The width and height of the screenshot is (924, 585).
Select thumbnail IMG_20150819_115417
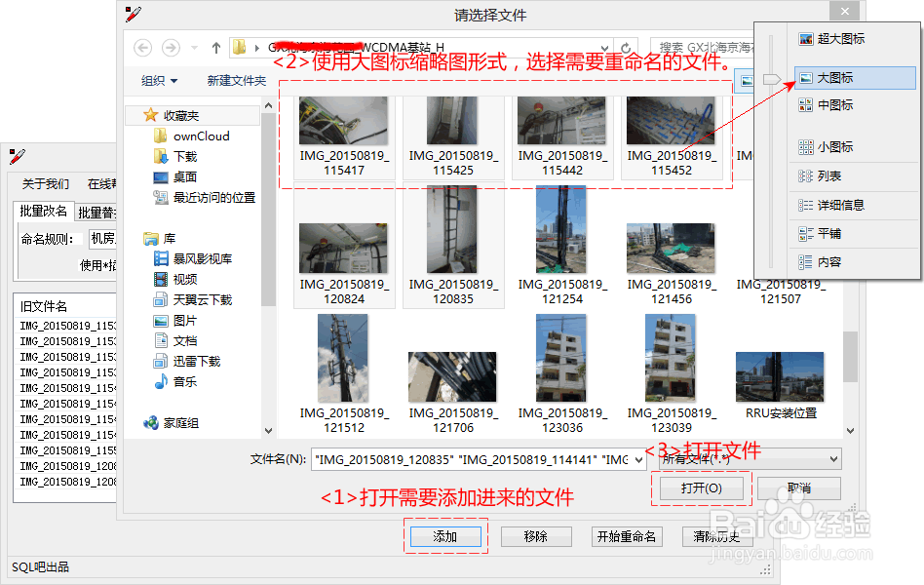(344, 136)
